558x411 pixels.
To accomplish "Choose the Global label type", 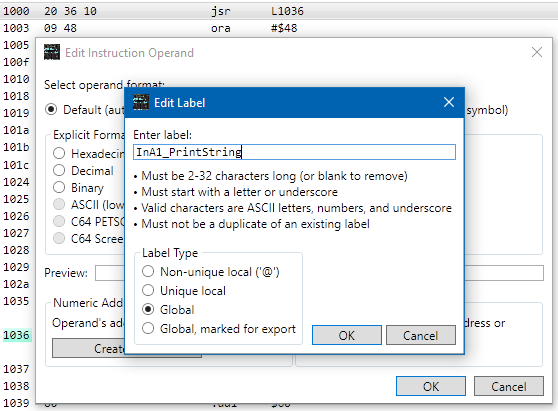I will 148,310.
